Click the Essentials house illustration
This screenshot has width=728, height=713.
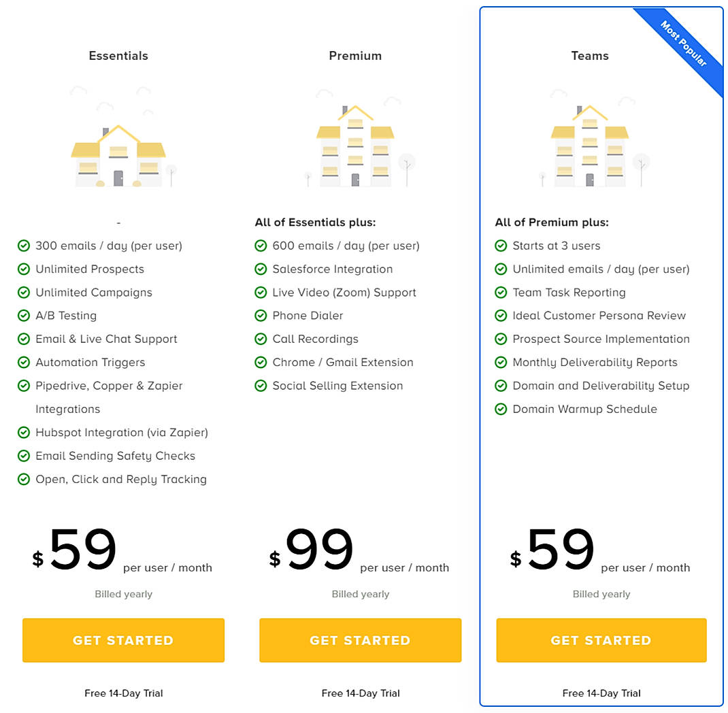click(119, 146)
